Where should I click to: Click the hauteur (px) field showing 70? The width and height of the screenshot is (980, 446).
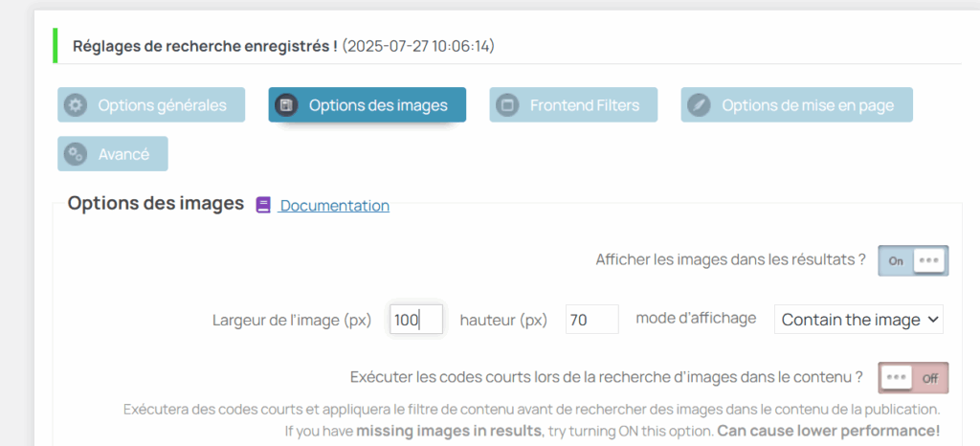pyautogui.click(x=591, y=320)
